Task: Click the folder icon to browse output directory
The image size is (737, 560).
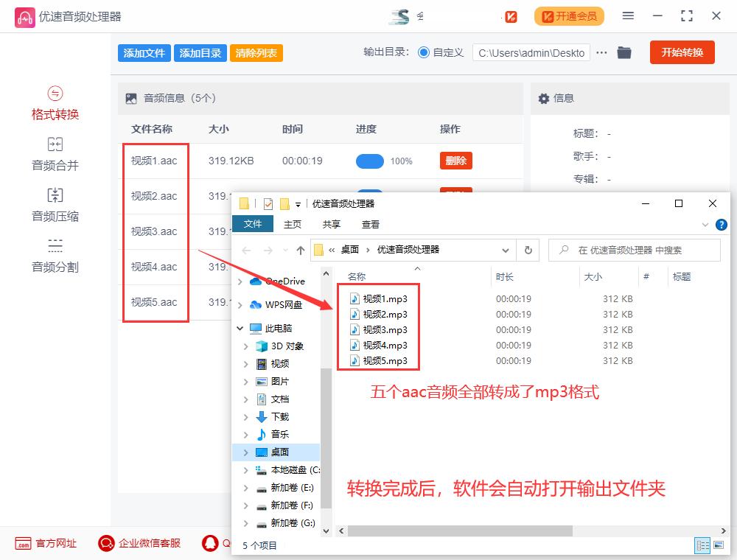Action: tap(624, 52)
